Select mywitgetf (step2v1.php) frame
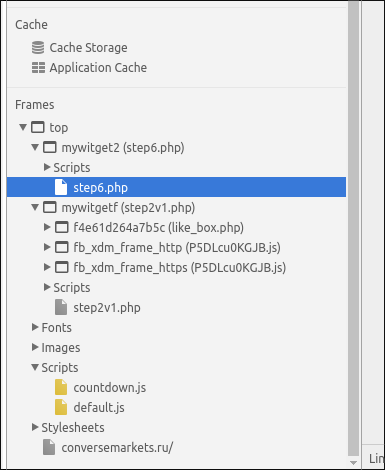Image resolution: width=385 pixels, height=470 pixels. click(x=128, y=208)
